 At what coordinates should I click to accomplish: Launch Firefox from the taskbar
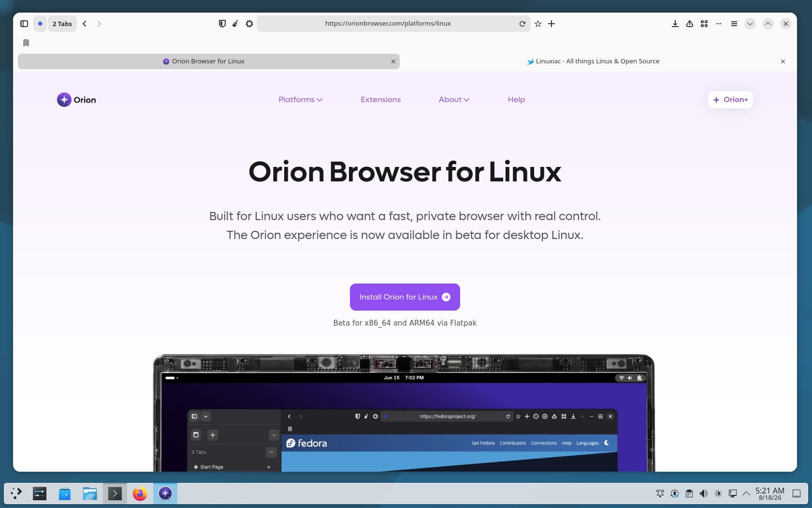[140, 493]
